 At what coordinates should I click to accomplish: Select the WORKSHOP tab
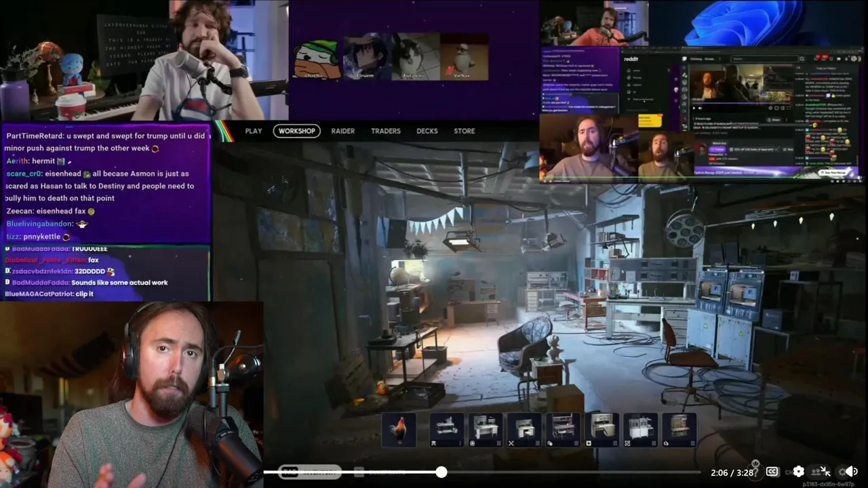pos(297,131)
